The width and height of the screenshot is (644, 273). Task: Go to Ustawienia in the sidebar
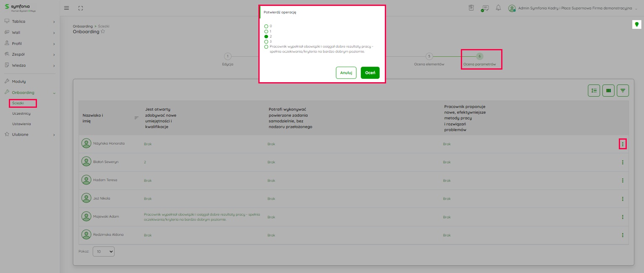coord(21,124)
